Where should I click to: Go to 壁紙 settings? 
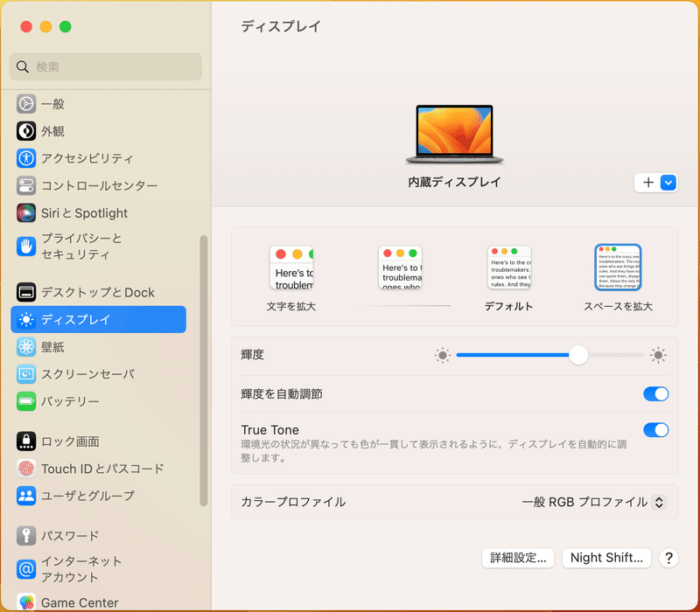(x=98, y=347)
